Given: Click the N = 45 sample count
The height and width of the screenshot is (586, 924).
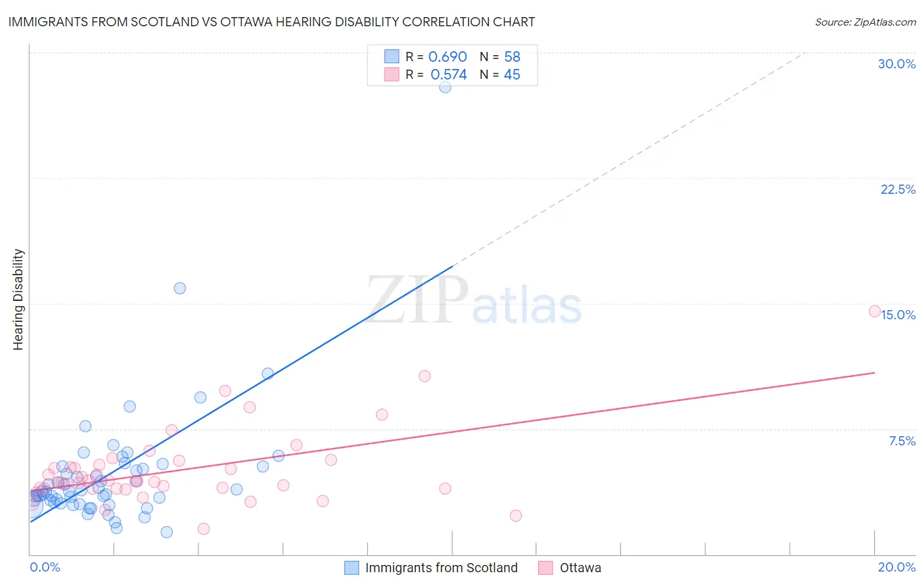Looking at the screenshot, I should [x=500, y=74].
